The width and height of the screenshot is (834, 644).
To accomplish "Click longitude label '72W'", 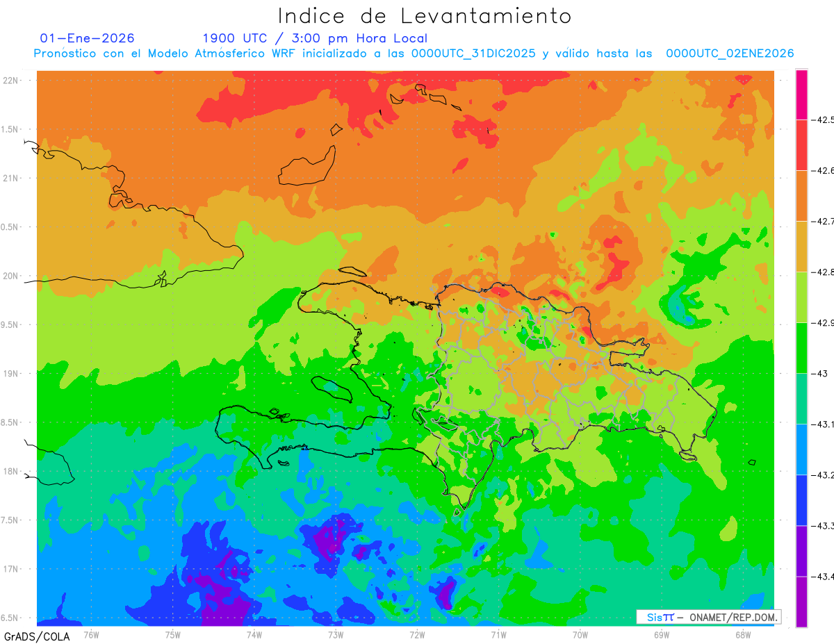I will (417, 634).
